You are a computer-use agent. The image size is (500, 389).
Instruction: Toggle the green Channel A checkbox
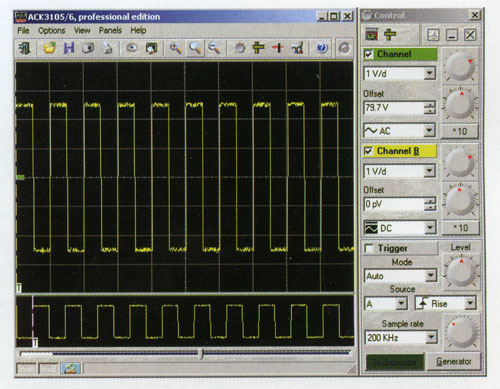(x=369, y=54)
